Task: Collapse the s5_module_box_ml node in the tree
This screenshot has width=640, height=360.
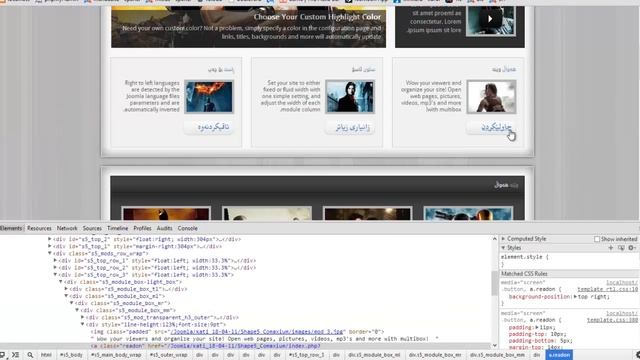Action: click(66, 296)
